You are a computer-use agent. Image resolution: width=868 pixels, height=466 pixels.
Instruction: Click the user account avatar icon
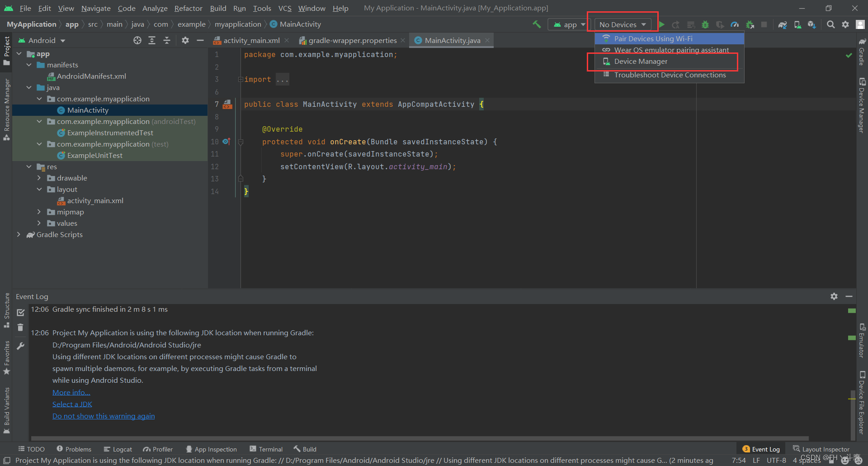click(860, 24)
